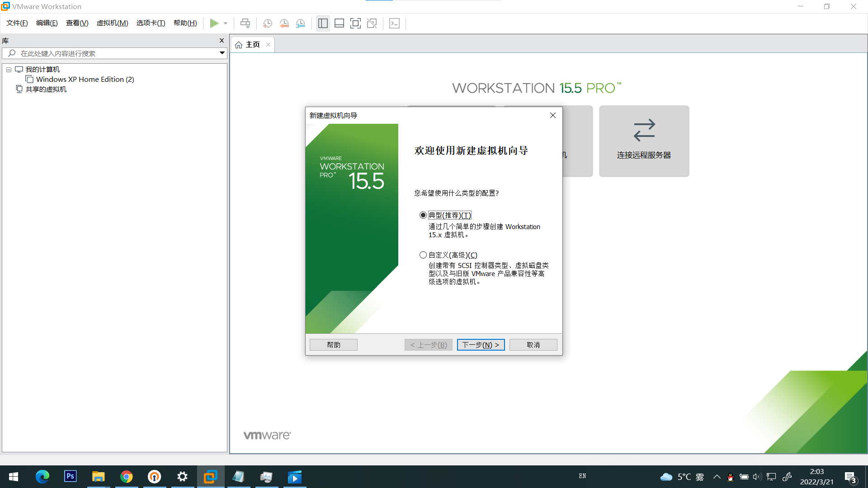Click the 取消 button in wizard
Viewport: 868px width, 488px height.
[533, 345]
